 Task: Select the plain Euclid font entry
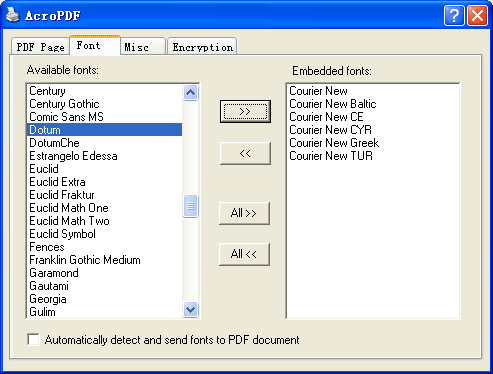point(104,169)
